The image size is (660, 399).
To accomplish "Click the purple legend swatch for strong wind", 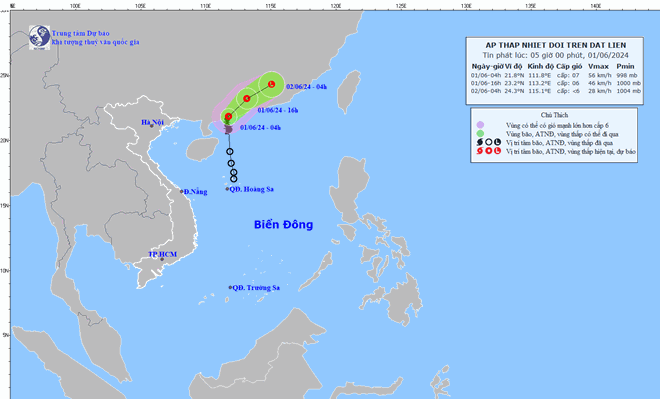I will [480, 125].
